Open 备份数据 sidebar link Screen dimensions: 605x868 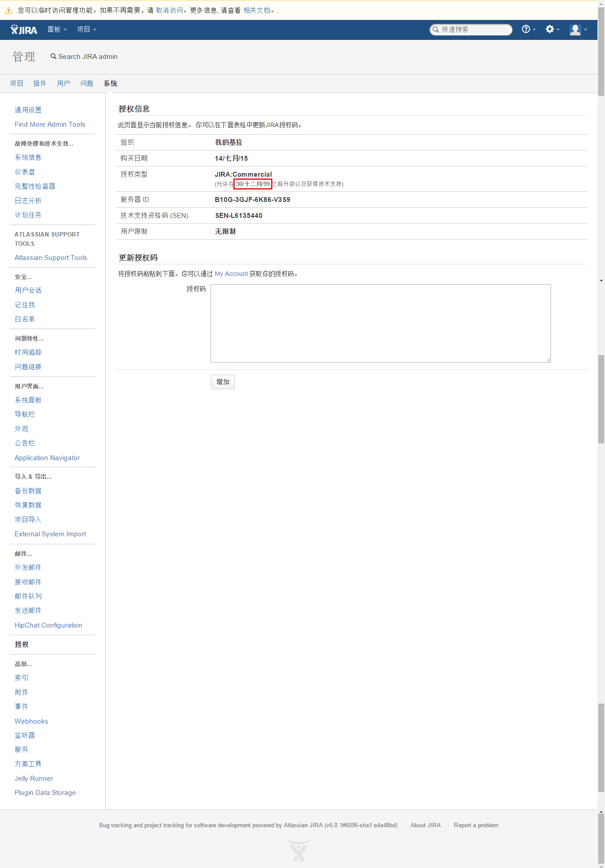pyautogui.click(x=28, y=491)
